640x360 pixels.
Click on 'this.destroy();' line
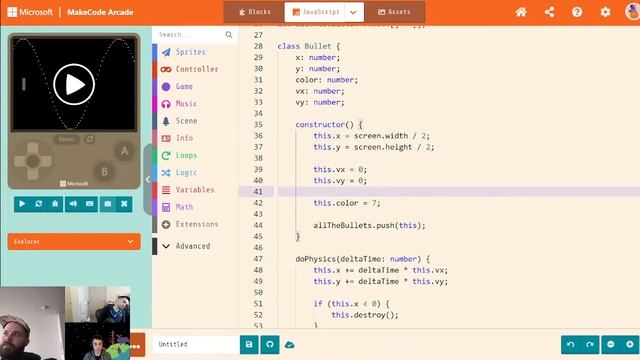[x=365, y=315]
